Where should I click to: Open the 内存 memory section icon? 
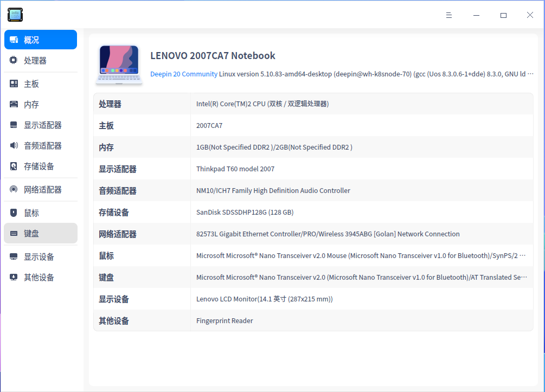[x=14, y=104]
